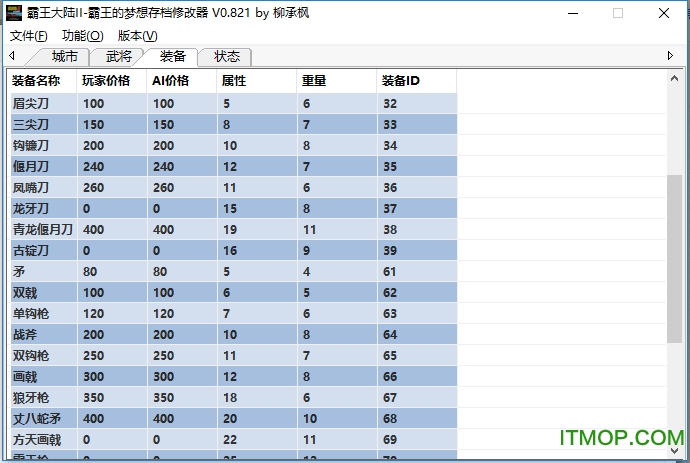Click equipment ID 32 of 眉尖刀
Viewport: 690px width, 463px height.
coord(389,103)
